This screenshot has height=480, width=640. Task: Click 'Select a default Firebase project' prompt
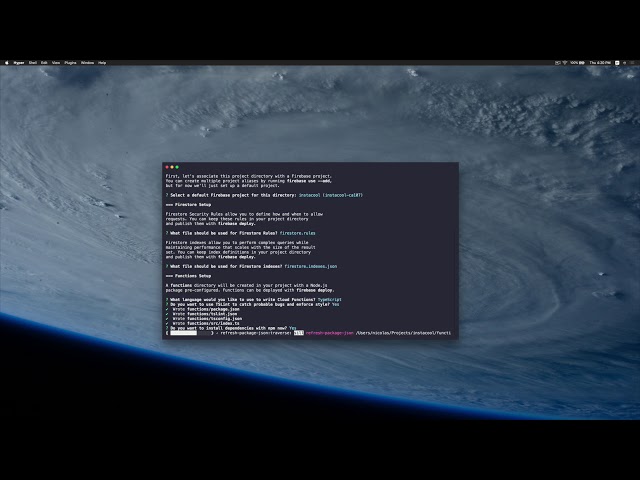[x=233, y=195]
